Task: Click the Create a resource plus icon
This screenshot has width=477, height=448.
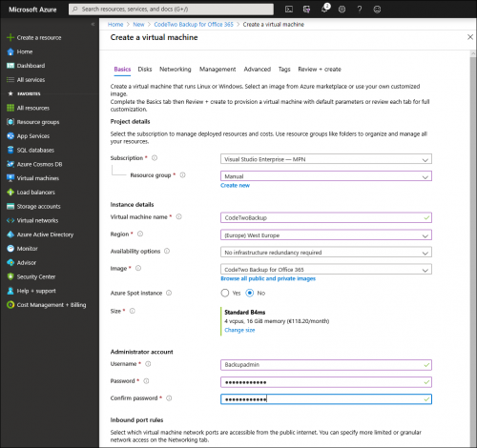Action: tap(10, 37)
